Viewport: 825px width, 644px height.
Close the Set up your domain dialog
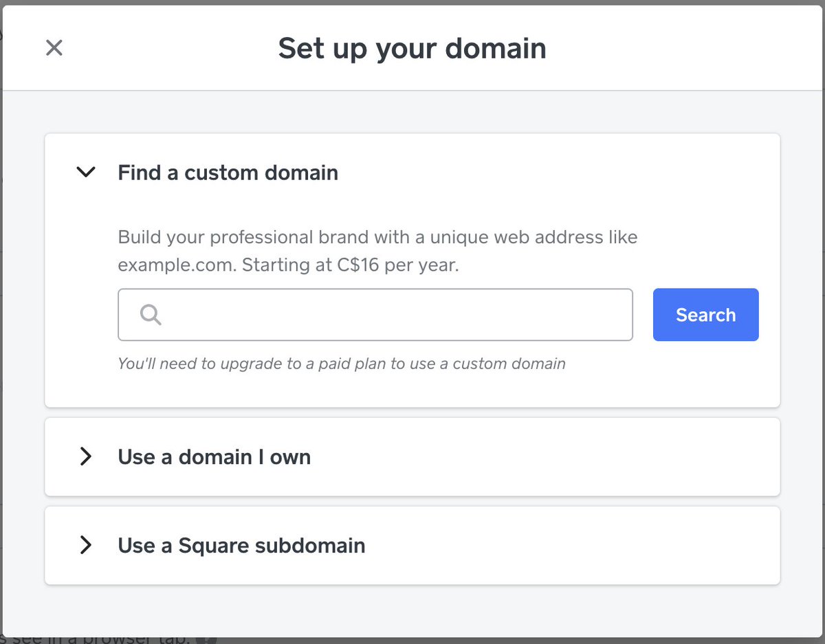[x=54, y=48]
